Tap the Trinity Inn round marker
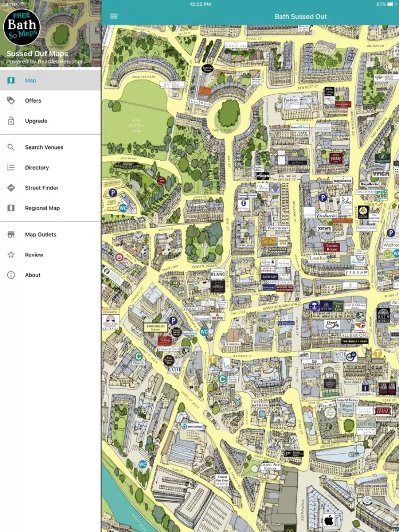The image size is (399, 532). click(169, 360)
